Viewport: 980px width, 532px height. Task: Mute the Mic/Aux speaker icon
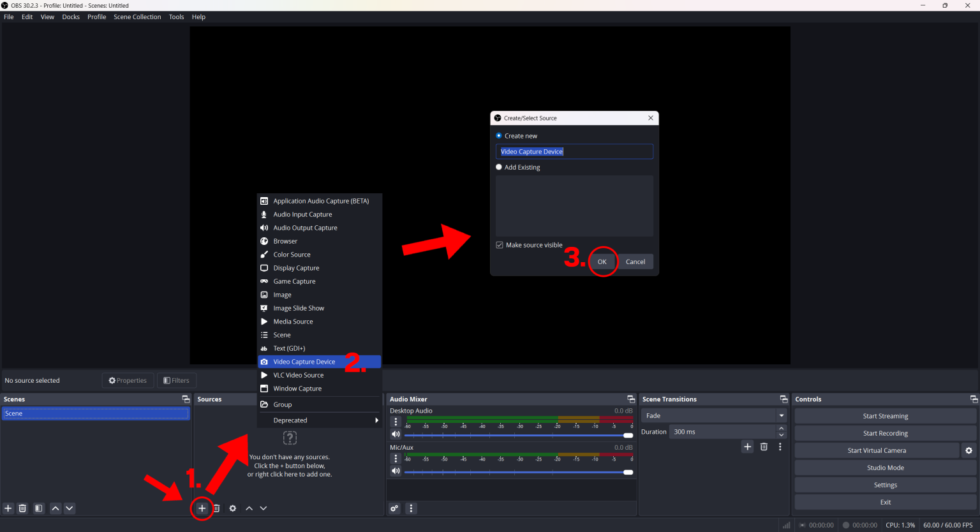tap(396, 471)
